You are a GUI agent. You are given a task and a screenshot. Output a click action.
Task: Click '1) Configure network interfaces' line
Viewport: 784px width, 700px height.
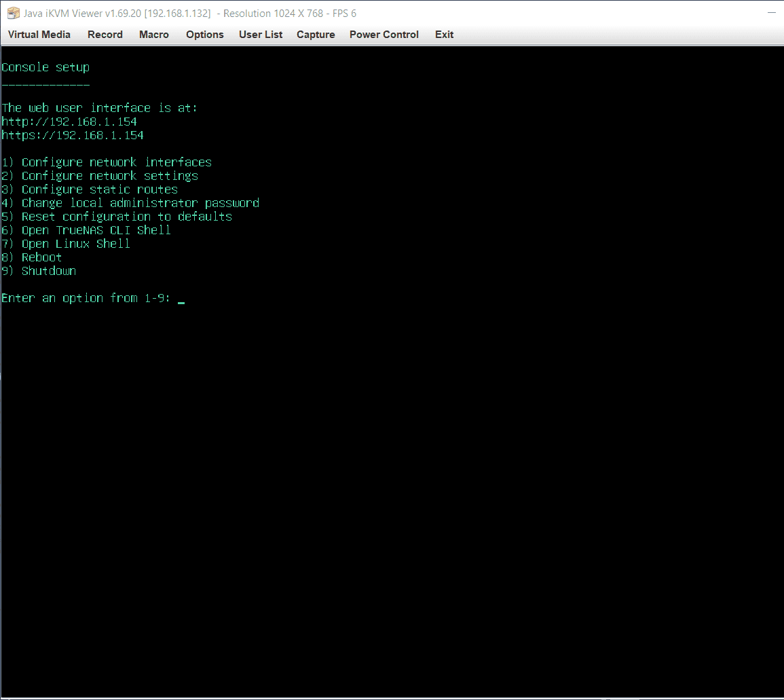pos(107,162)
